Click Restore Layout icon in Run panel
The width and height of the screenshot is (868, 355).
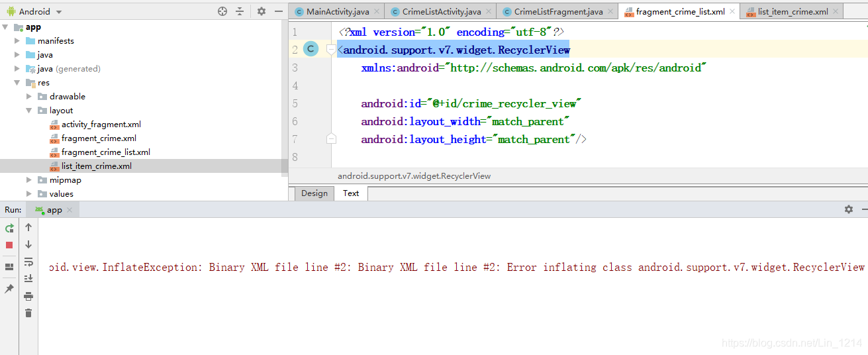[x=9, y=267]
